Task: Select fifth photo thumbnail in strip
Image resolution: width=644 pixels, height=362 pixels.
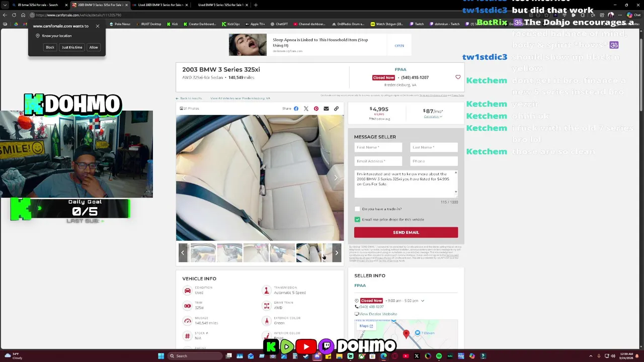Action: pos(308,253)
